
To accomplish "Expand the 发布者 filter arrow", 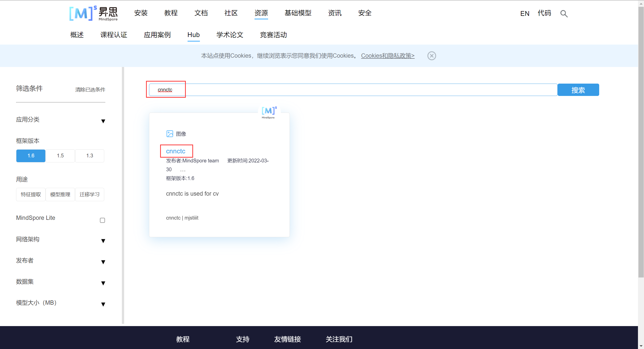I will pyautogui.click(x=103, y=262).
